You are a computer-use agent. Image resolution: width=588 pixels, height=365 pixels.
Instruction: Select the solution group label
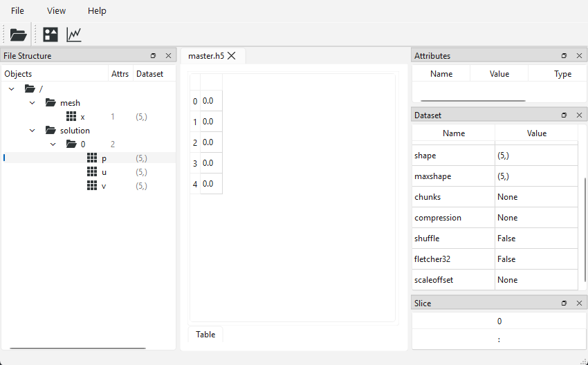pyautogui.click(x=75, y=131)
